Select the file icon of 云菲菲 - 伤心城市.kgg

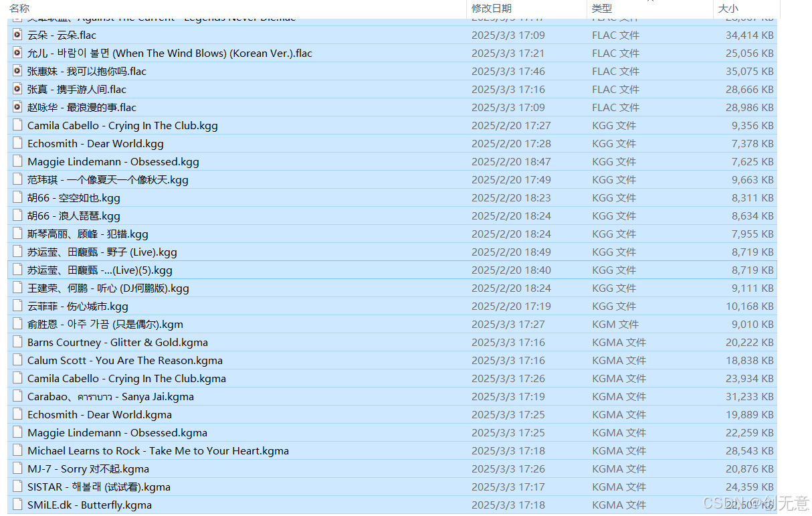tap(17, 306)
